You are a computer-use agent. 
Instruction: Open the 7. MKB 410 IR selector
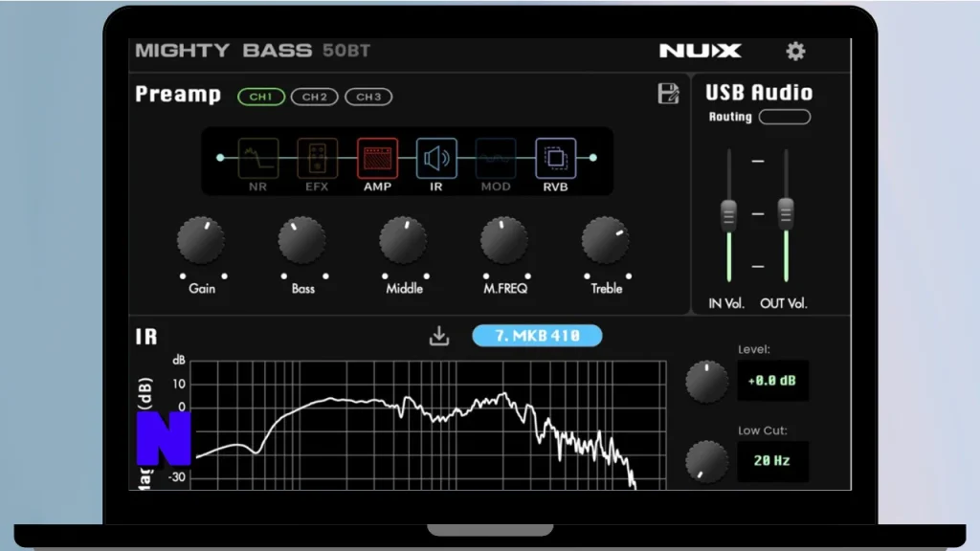pos(537,336)
